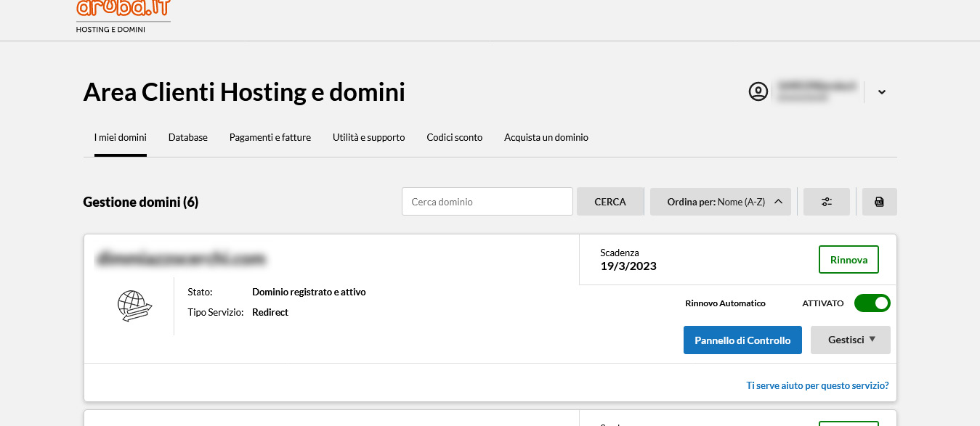Open the Ordina per sort dropdown
Viewport: 980px width, 426px height.
coord(721,202)
